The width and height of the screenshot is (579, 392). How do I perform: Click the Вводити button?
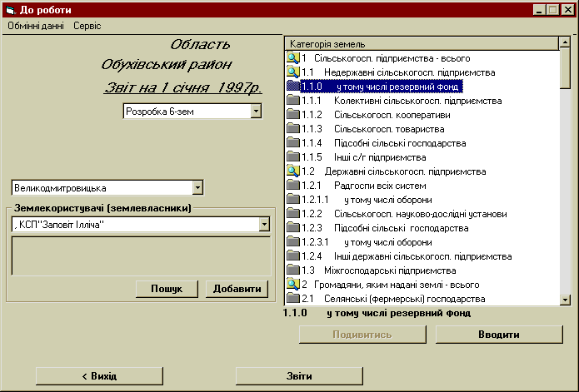coord(499,335)
